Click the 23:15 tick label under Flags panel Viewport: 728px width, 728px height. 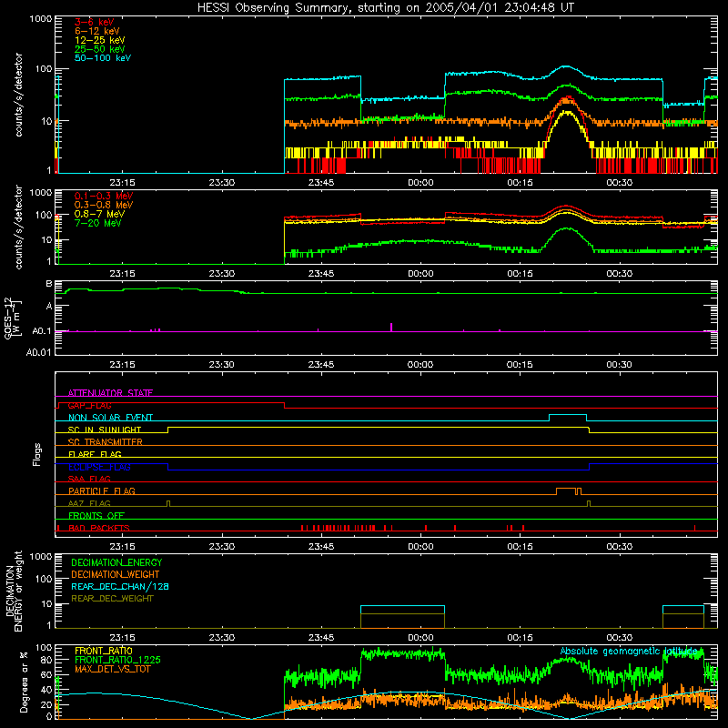pos(123,547)
